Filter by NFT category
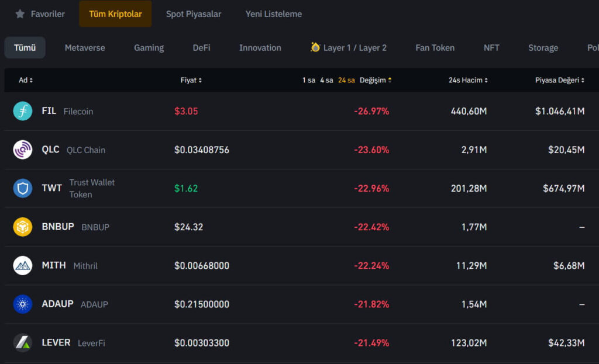599x364 pixels. 491,48
